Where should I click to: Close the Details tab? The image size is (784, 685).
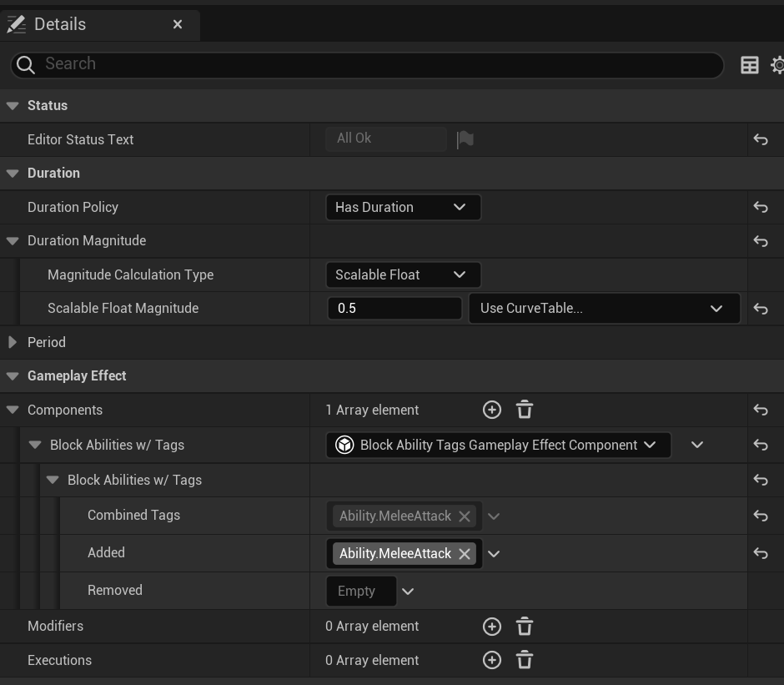(x=178, y=24)
